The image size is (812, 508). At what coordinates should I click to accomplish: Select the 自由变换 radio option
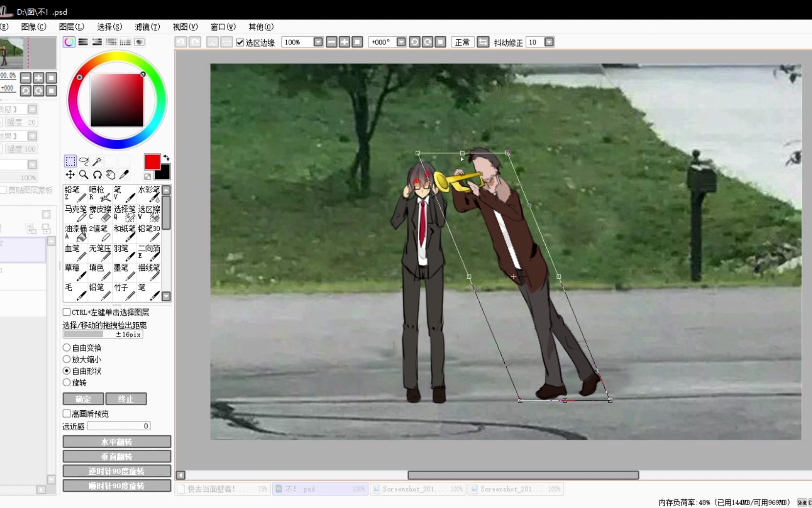click(x=66, y=348)
